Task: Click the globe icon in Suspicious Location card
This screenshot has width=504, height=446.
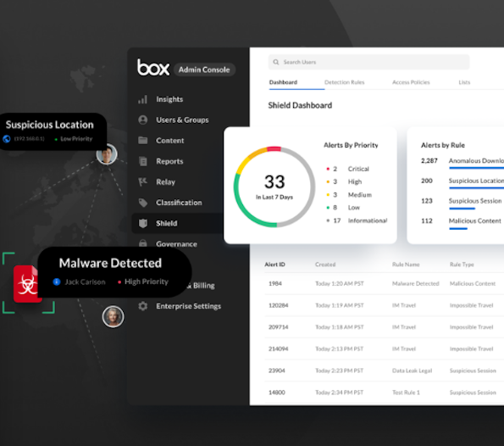Action: pyautogui.click(x=7, y=139)
